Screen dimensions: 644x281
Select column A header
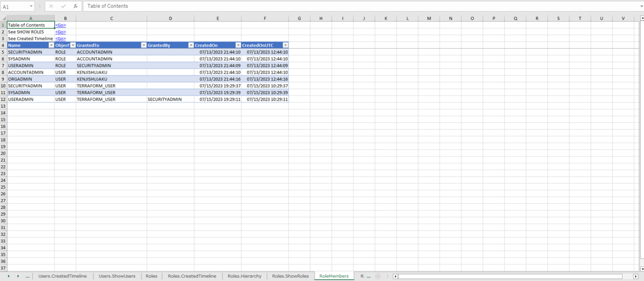click(x=31, y=18)
